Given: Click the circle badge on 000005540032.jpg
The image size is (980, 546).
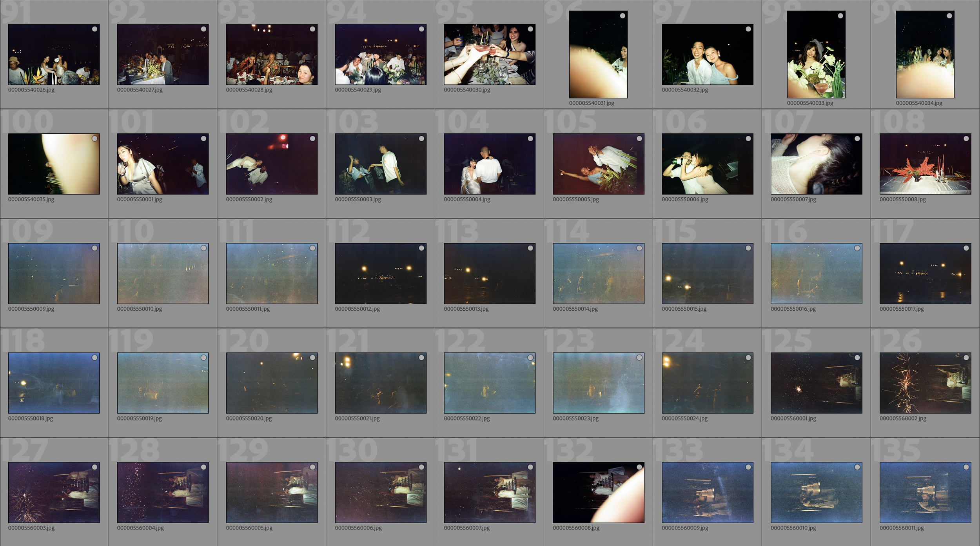Looking at the screenshot, I should (x=748, y=29).
